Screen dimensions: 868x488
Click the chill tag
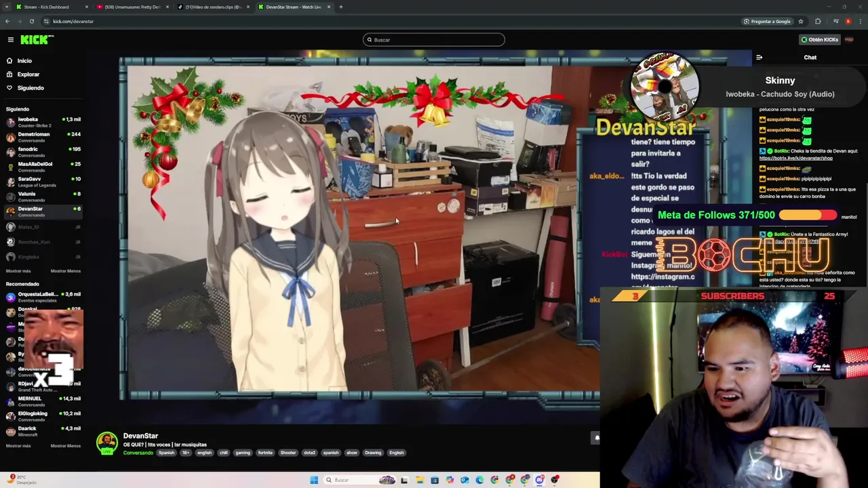(x=224, y=453)
